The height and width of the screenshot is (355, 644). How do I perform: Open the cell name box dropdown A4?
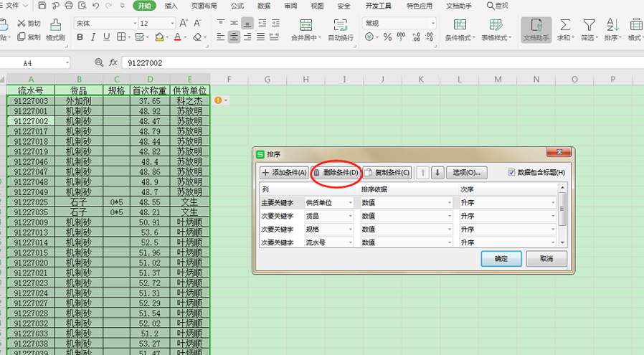click(x=67, y=63)
